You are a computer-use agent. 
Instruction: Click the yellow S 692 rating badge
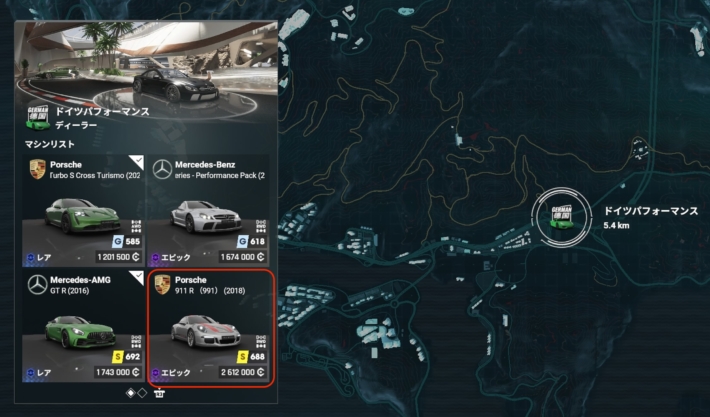click(127, 357)
